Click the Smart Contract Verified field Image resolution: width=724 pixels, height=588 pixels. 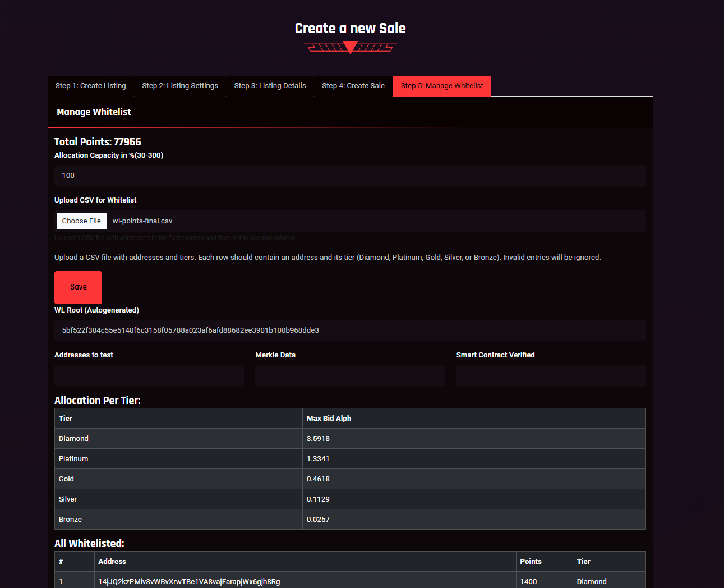click(551, 376)
